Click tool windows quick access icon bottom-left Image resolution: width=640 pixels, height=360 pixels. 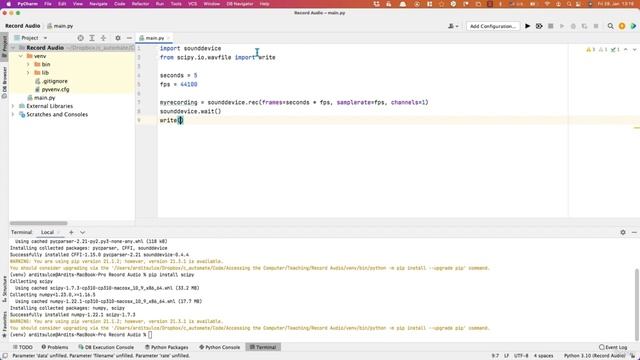(5, 356)
